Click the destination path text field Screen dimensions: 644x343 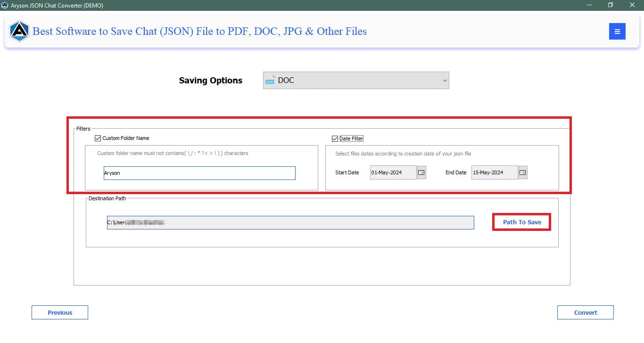[290, 222]
